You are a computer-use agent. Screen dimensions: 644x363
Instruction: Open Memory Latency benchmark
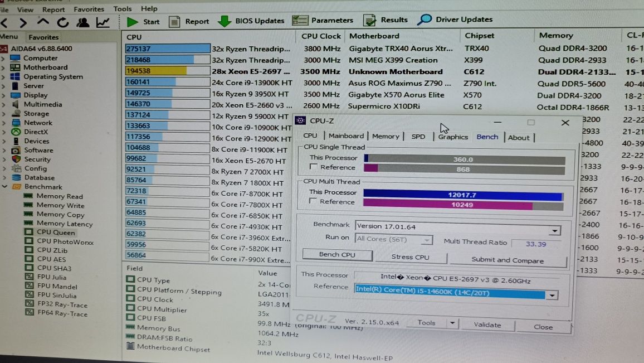click(x=65, y=223)
